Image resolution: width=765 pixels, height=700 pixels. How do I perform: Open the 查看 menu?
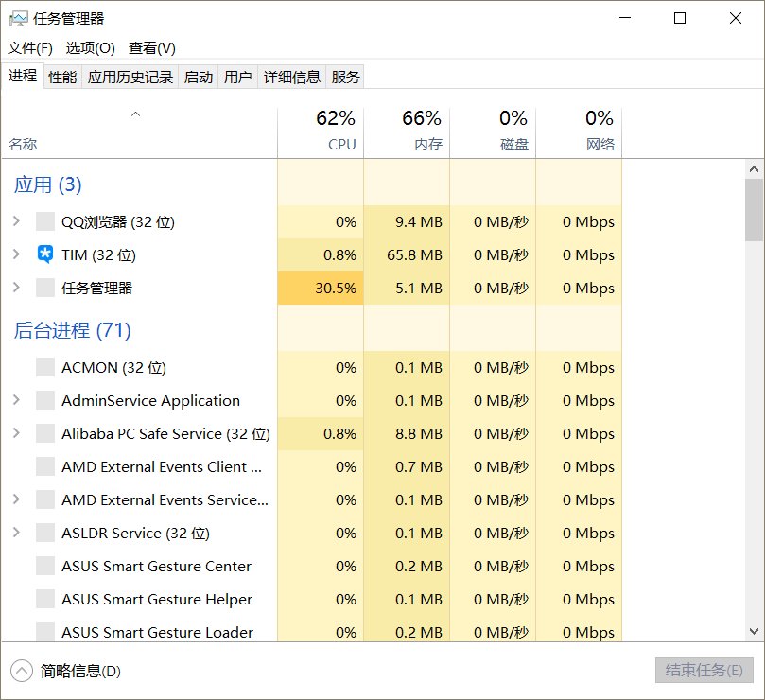pyautogui.click(x=153, y=47)
